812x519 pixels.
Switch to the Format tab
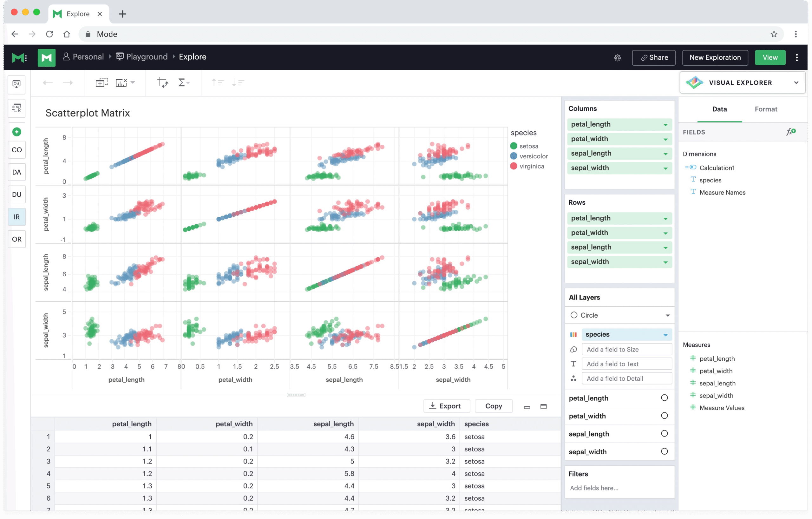pyautogui.click(x=765, y=109)
